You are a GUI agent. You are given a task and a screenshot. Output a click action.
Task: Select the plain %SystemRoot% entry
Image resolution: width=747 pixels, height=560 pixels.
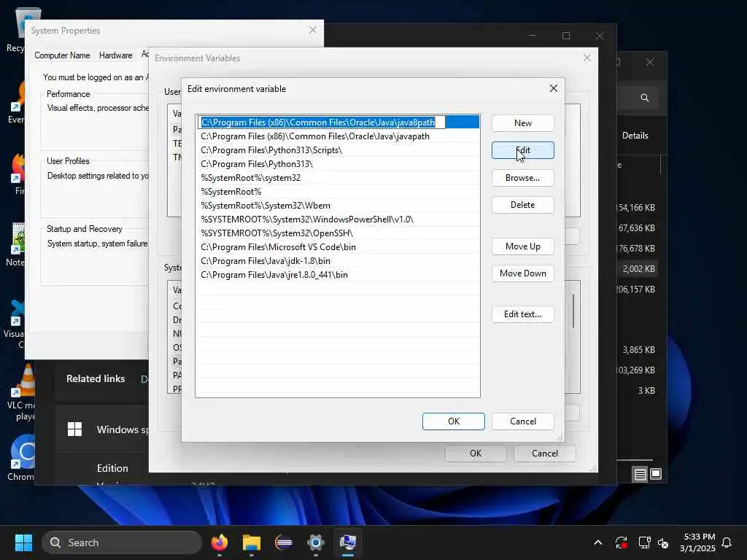coord(337,192)
